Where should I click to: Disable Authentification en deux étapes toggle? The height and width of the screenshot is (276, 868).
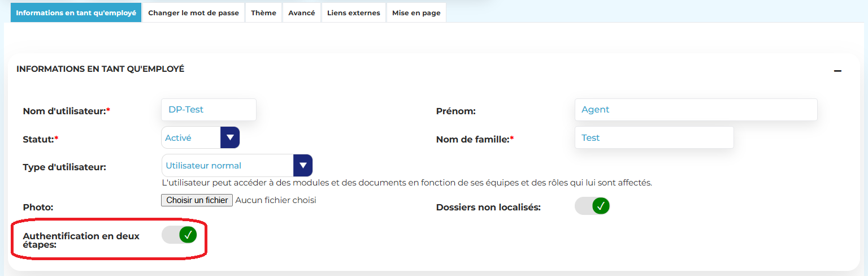(179, 235)
